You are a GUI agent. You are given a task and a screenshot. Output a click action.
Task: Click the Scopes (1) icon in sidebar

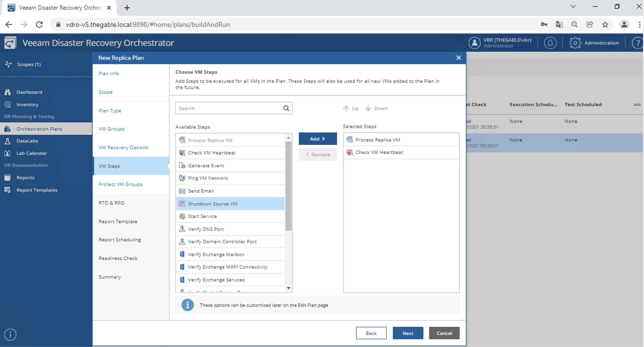tap(8, 64)
